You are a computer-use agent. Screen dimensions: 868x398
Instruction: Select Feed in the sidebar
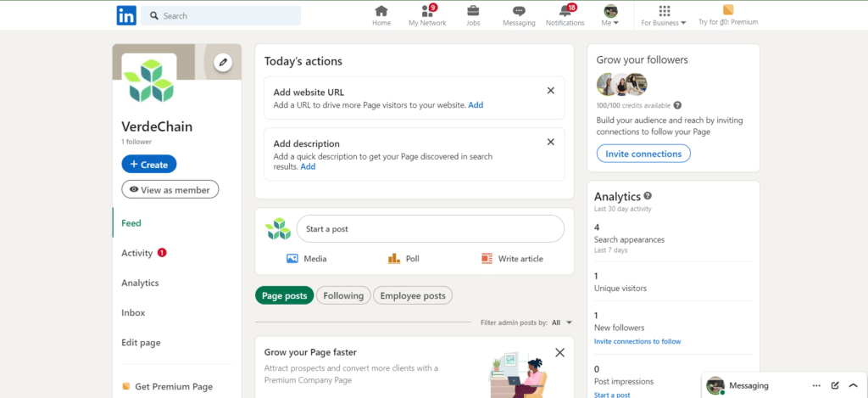coord(131,223)
